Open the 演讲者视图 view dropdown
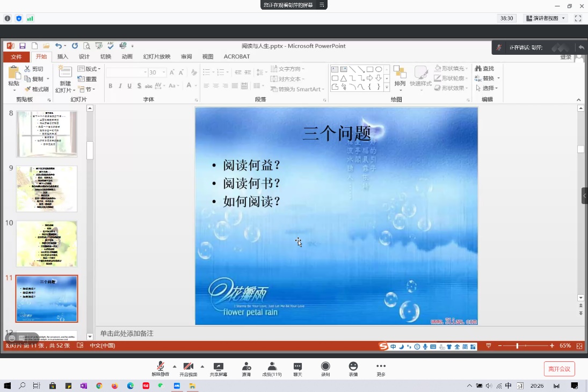The height and width of the screenshot is (392, 588). [546, 18]
